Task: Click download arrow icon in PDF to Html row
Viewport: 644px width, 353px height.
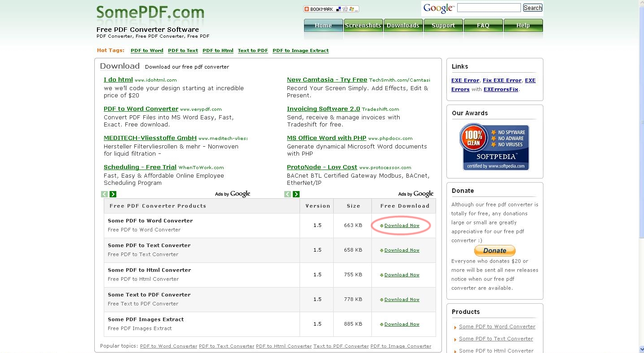Action: point(382,275)
